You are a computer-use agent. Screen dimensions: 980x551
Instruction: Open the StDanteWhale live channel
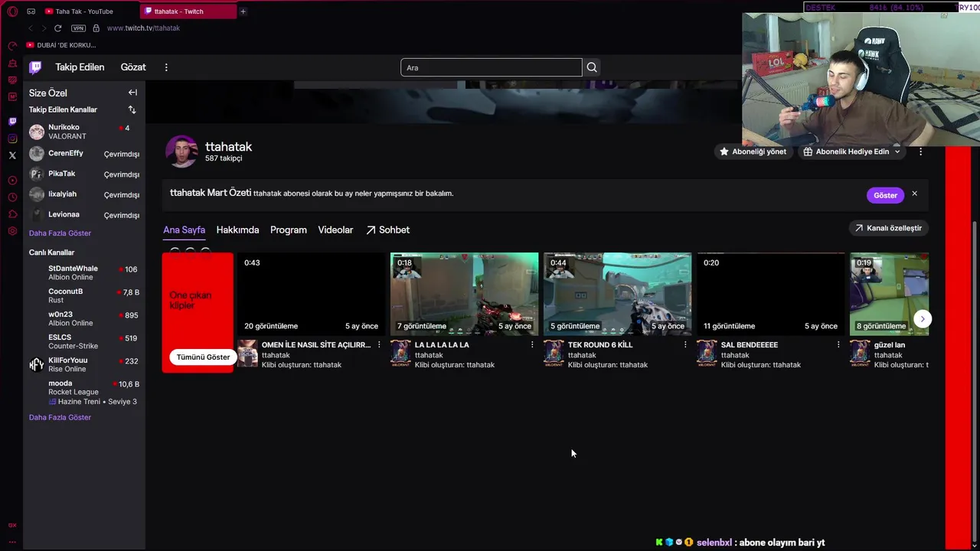84,272
